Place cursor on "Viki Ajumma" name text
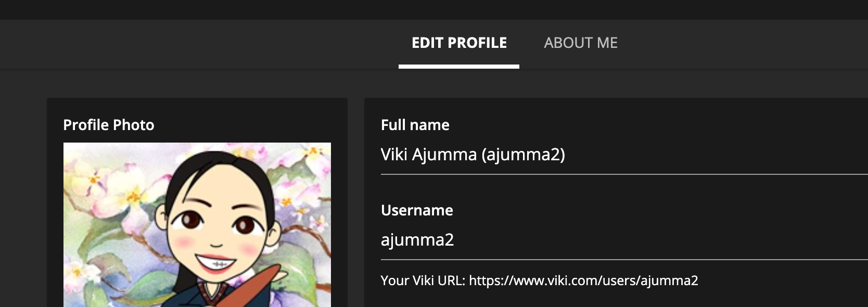 [x=429, y=155]
